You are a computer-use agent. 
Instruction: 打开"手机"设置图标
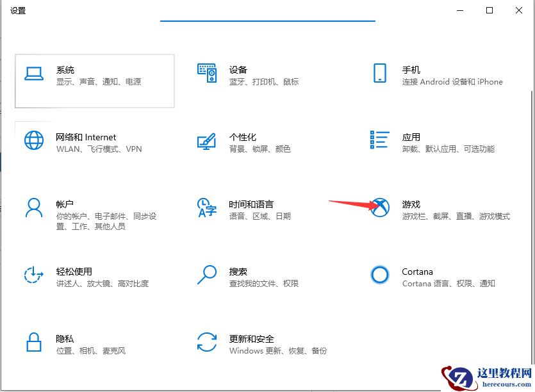click(x=380, y=74)
